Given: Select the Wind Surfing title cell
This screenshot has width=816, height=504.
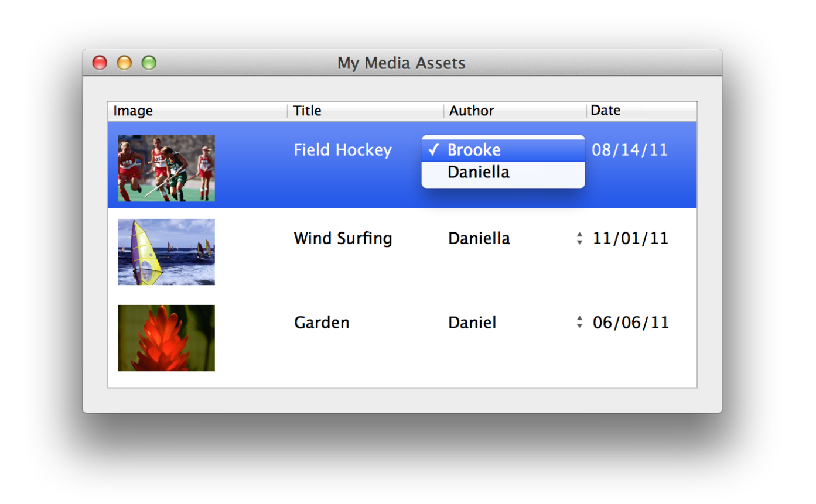Looking at the screenshot, I should (343, 239).
